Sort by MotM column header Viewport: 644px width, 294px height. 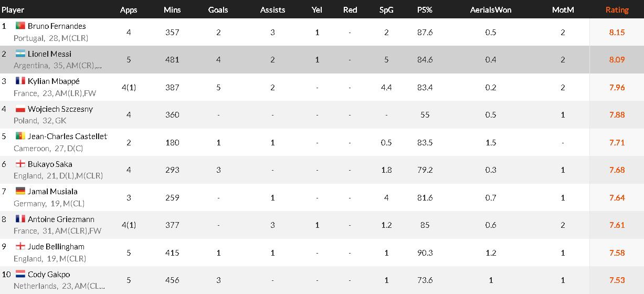(563, 10)
